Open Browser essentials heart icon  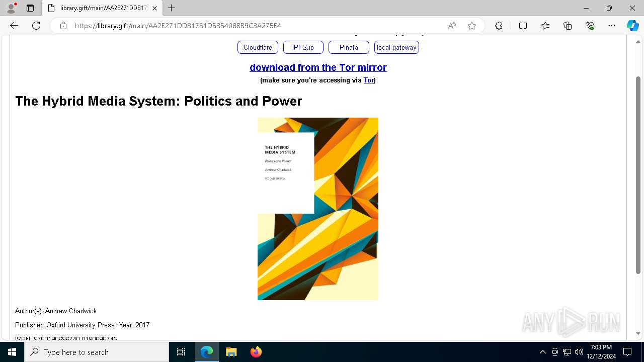pos(590,26)
